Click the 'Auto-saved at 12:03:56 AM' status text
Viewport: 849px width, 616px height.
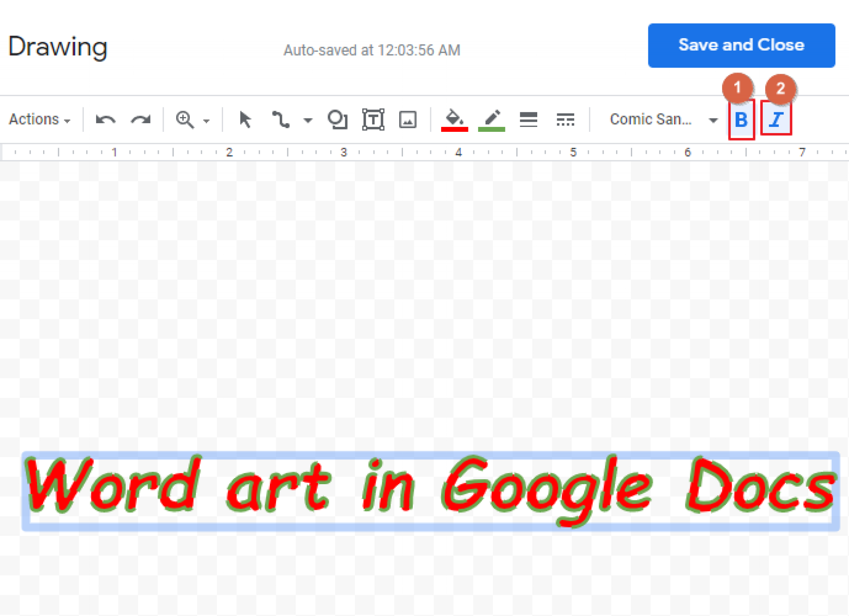(x=371, y=50)
